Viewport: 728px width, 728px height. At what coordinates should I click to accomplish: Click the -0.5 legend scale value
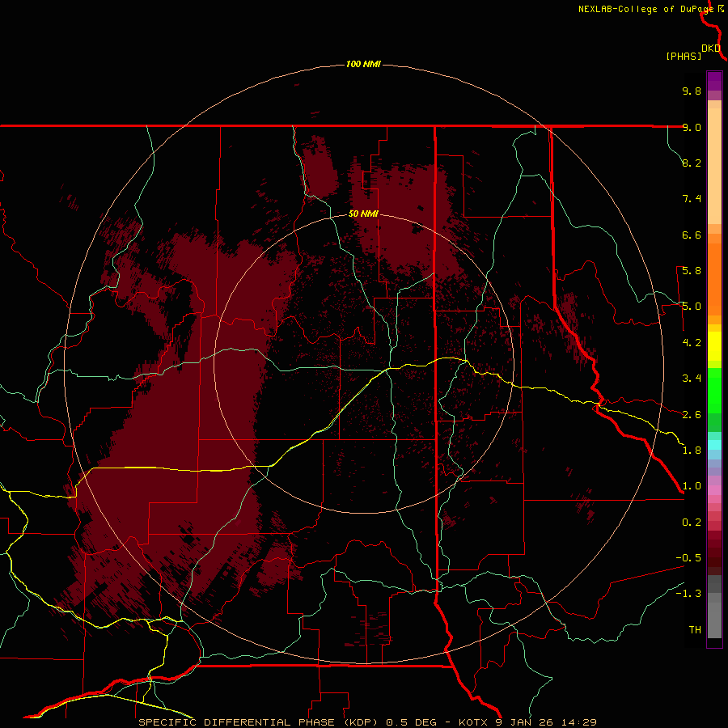coord(688,558)
